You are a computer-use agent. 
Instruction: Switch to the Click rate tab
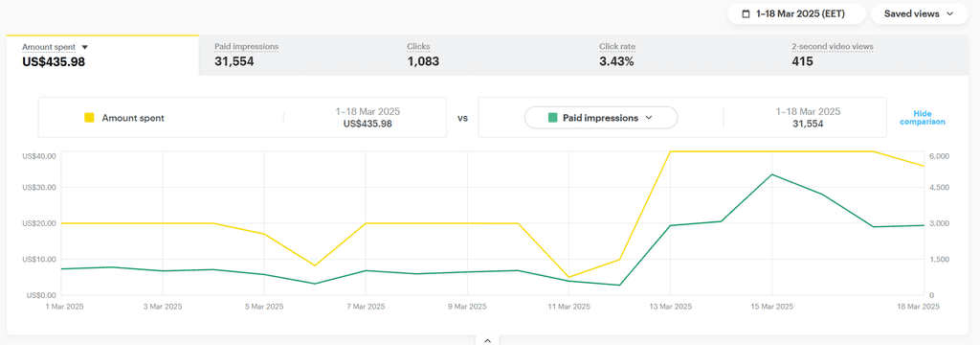coord(679,55)
